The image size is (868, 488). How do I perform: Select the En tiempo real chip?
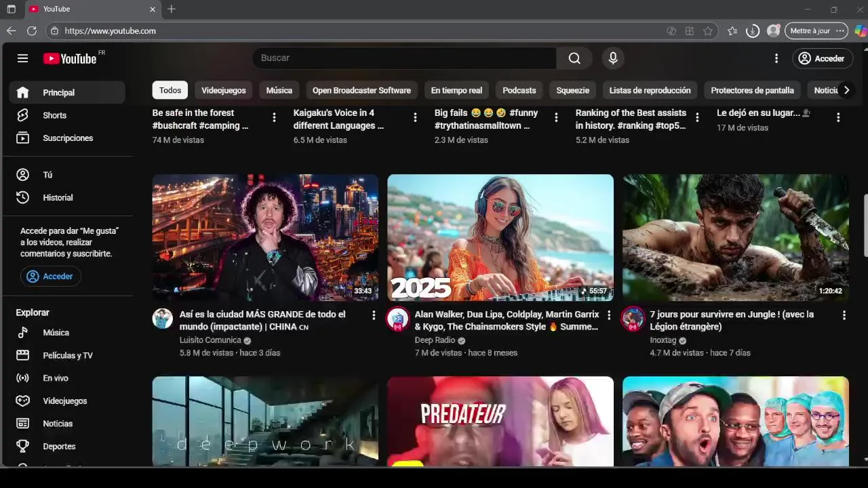point(456,90)
